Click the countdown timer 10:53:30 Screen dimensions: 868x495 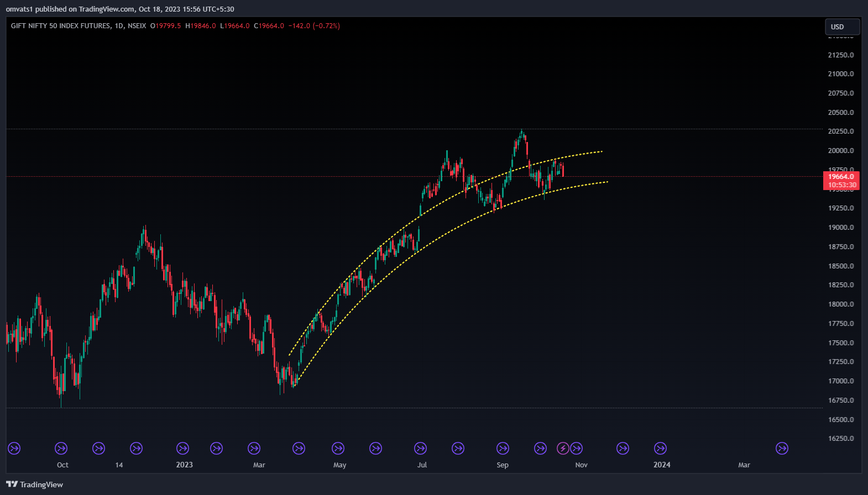tap(841, 185)
